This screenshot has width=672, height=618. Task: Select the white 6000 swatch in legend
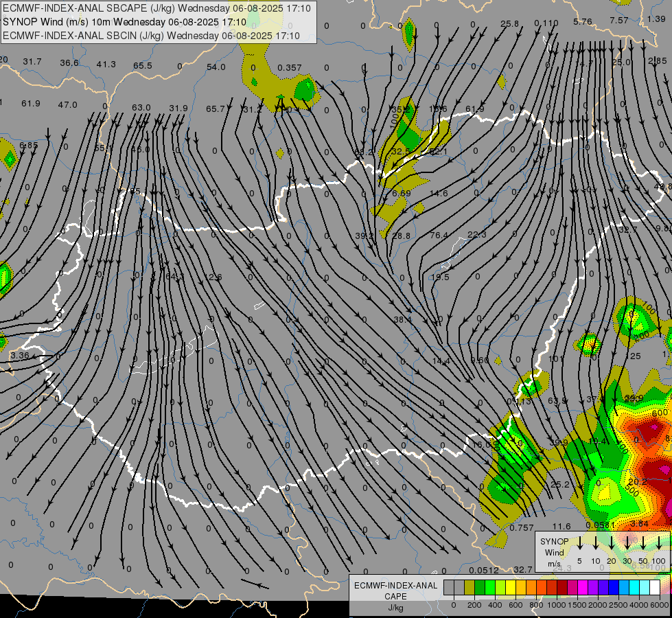[x=655, y=588]
